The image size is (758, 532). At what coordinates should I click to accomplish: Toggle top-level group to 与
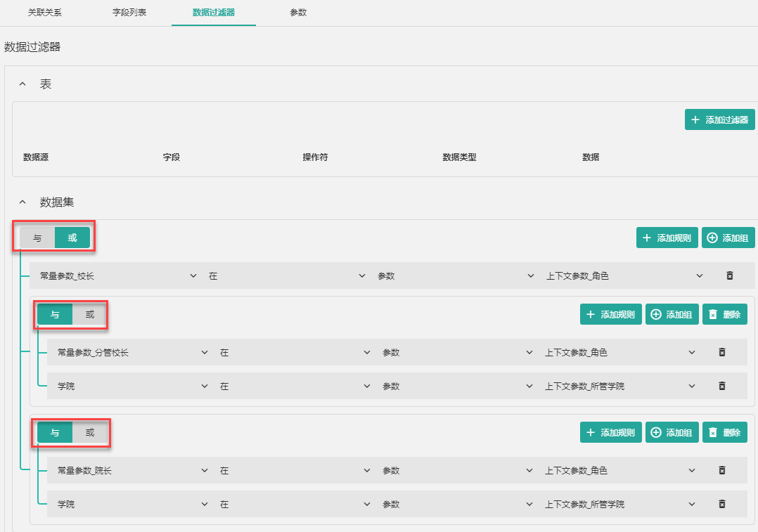pos(37,238)
